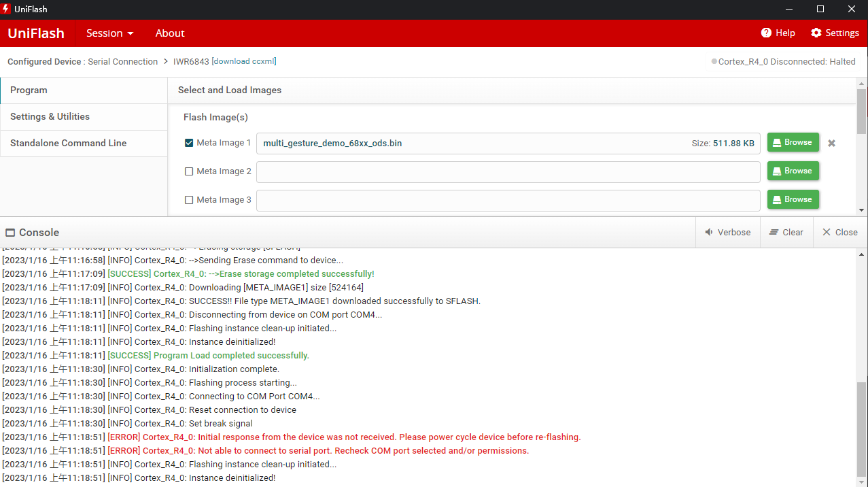
Task: Open the Session dropdown menu
Action: tap(109, 33)
